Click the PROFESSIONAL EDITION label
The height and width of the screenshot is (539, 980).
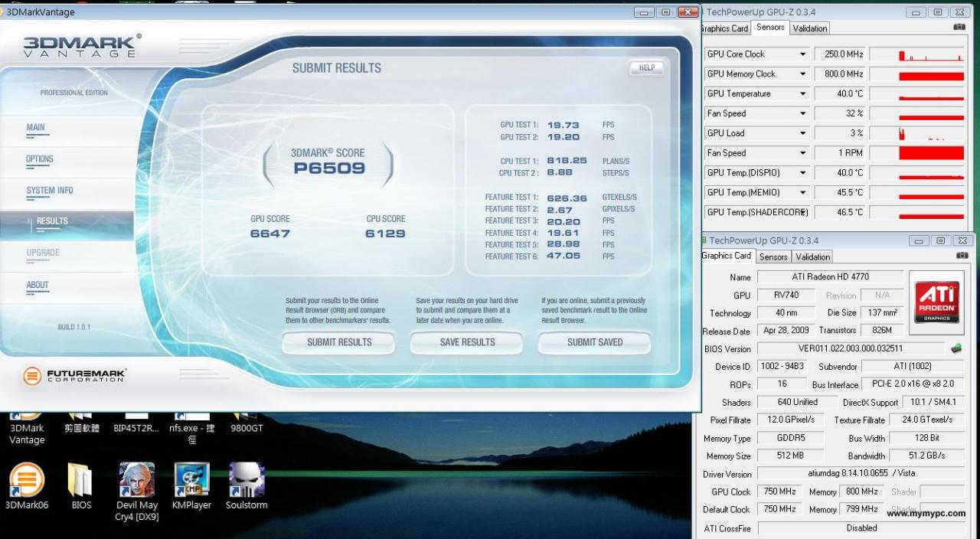click(x=74, y=93)
